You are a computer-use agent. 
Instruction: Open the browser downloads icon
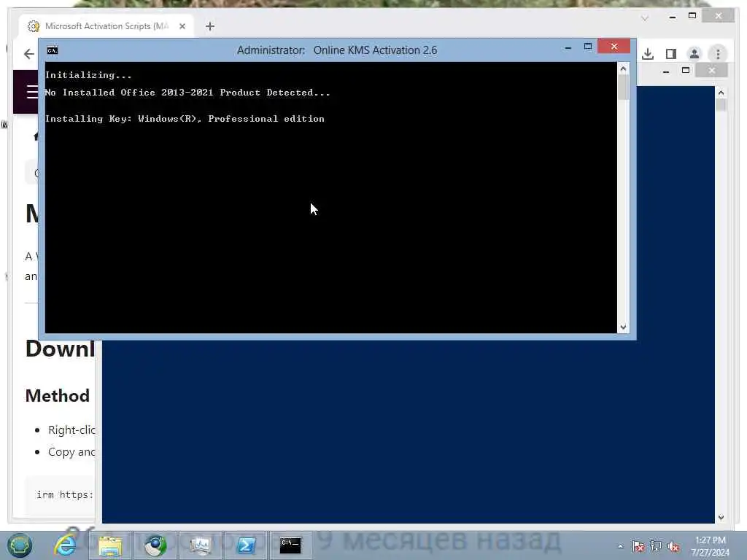point(648,54)
